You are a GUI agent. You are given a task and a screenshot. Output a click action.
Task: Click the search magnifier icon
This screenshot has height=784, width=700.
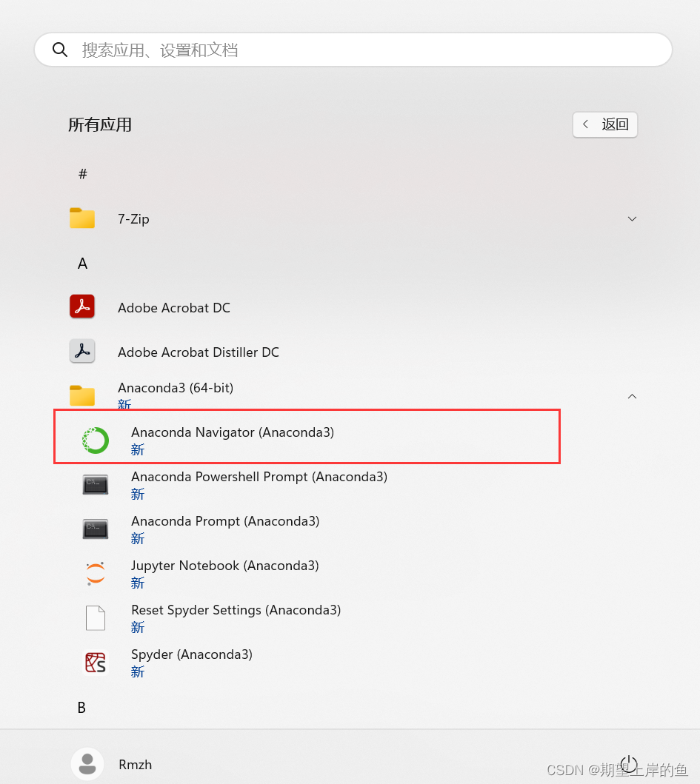point(60,50)
